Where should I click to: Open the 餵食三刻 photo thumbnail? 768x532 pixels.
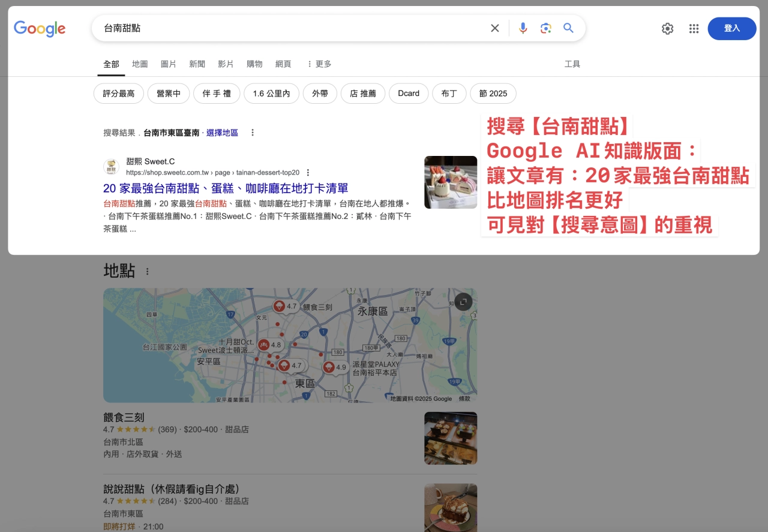click(x=451, y=438)
